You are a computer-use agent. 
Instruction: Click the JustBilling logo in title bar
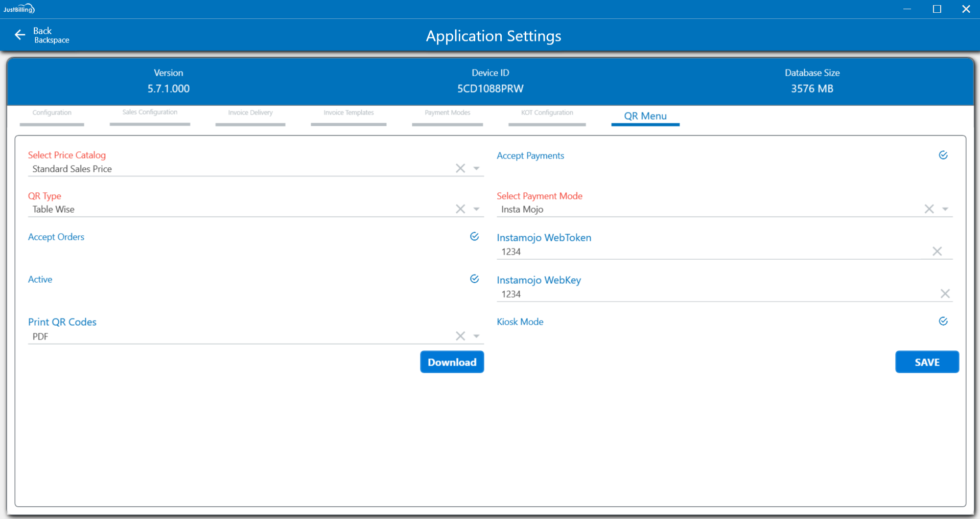pos(19,9)
